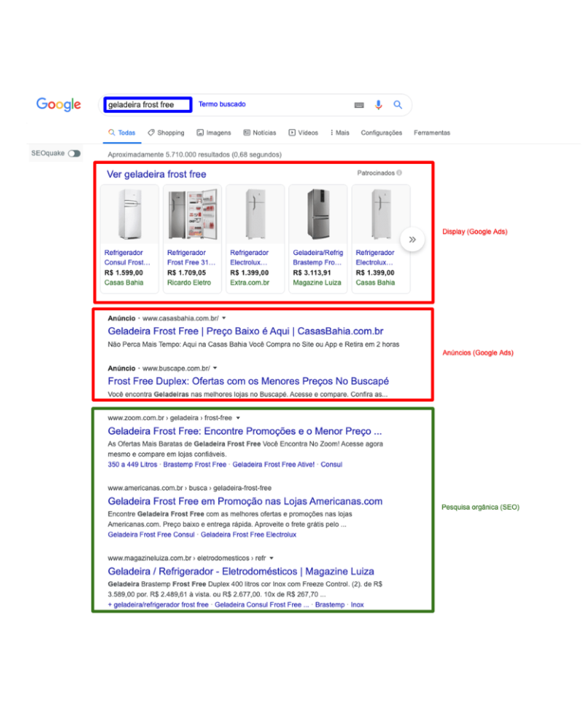This screenshot has height=727, width=588.
Task: Click the Google logo
Action: pyautogui.click(x=58, y=104)
